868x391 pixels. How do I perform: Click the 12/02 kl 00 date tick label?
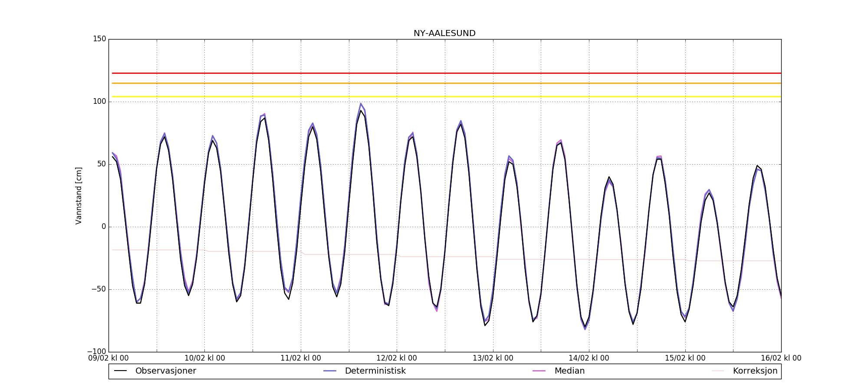tap(397, 358)
